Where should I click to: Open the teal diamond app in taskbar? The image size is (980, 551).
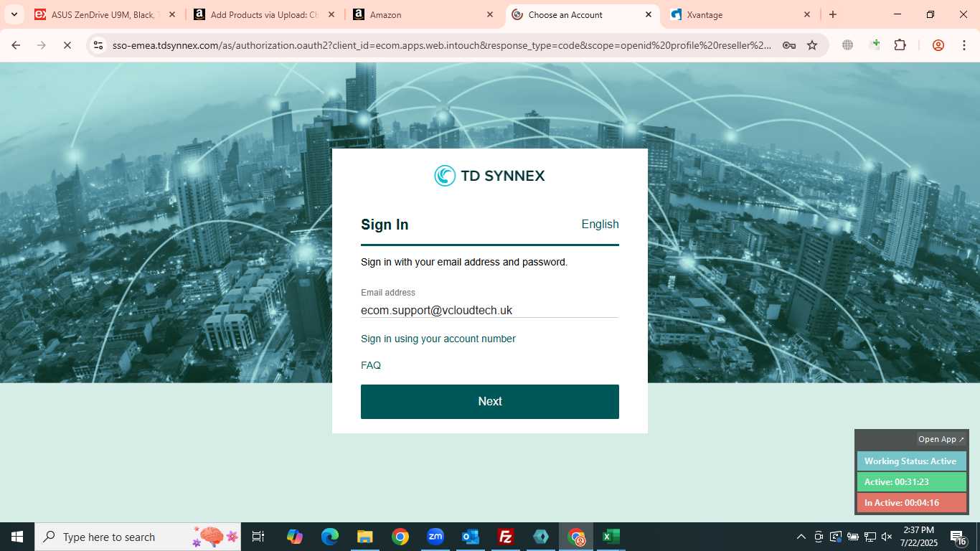pos(541,537)
